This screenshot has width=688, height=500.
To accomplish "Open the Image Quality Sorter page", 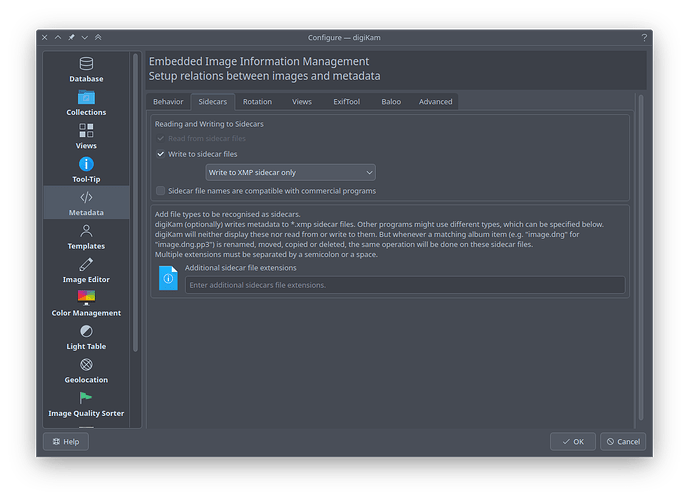I will [x=86, y=404].
